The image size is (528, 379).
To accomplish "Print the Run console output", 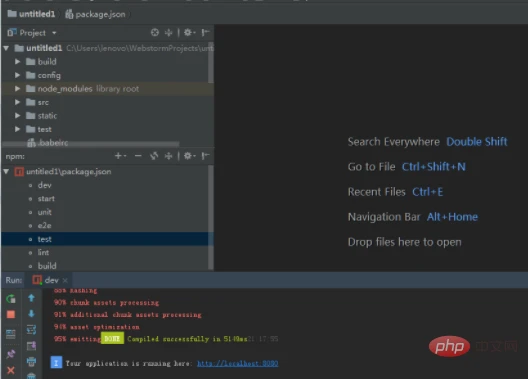I will coord(31,361).
